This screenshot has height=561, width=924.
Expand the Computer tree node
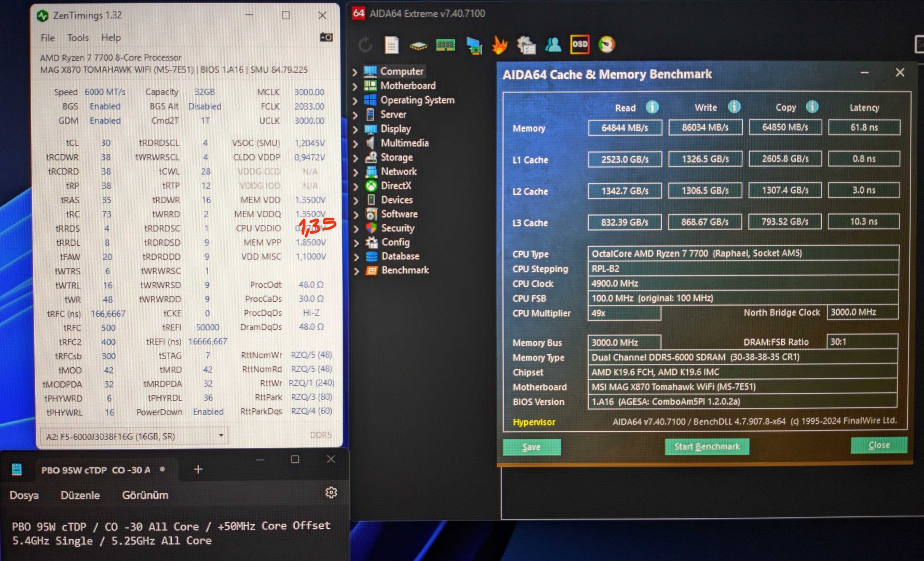coord(356,72)
